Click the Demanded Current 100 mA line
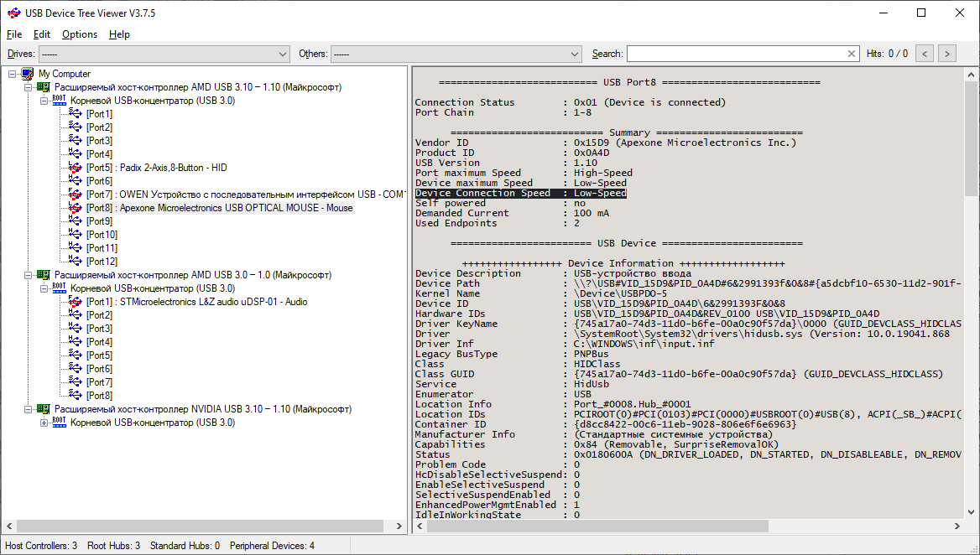This screenshot has height=555, width=980. point(512,213)
